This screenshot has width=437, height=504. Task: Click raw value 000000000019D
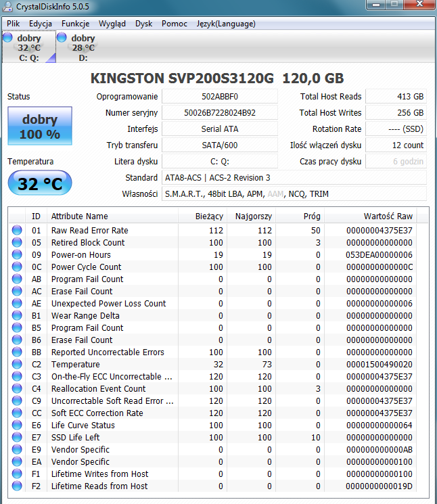pyautogui.click(x=379, y=486)
